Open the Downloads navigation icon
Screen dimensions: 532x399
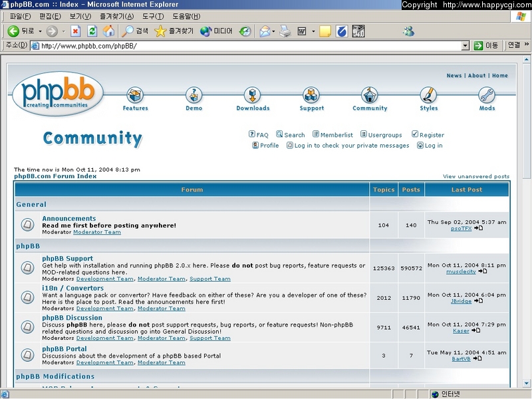pyautogui.click(x=253, y=95)
